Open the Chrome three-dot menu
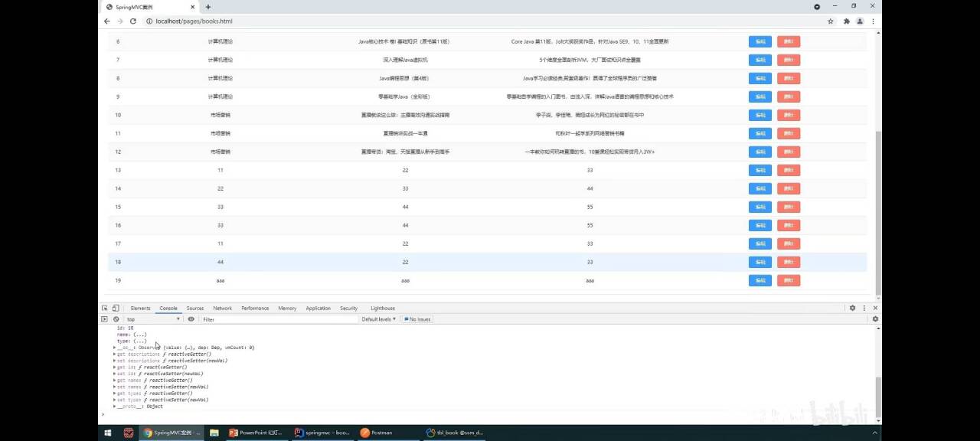 872,21
